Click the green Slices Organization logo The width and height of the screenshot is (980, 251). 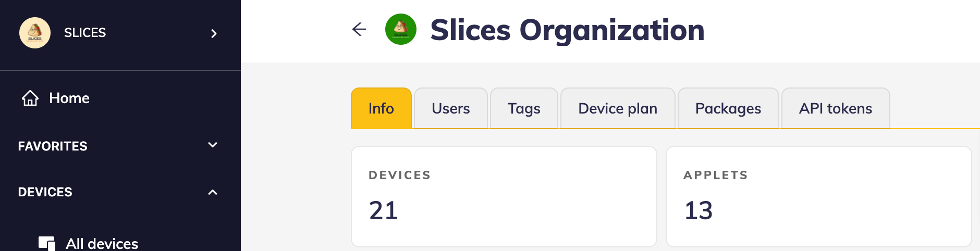pyautogui.click(x=400, y=29)
